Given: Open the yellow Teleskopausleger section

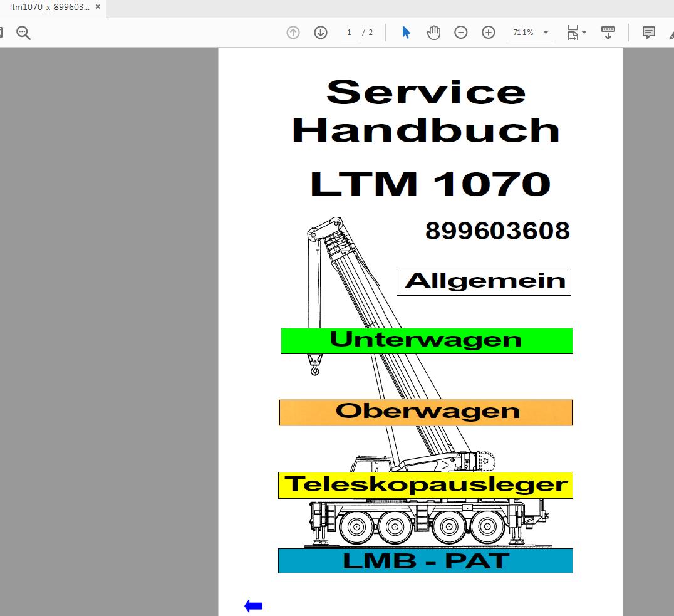Looking at the screenshot, I should (425, 485).
